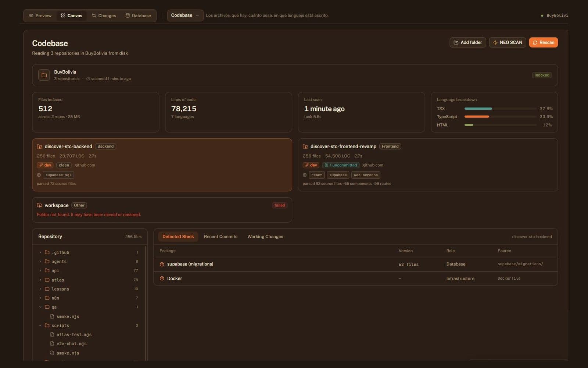The height and width of the screenshot is (368, 588).
Task: Open the Database view
Action: [x=138, y=15]
